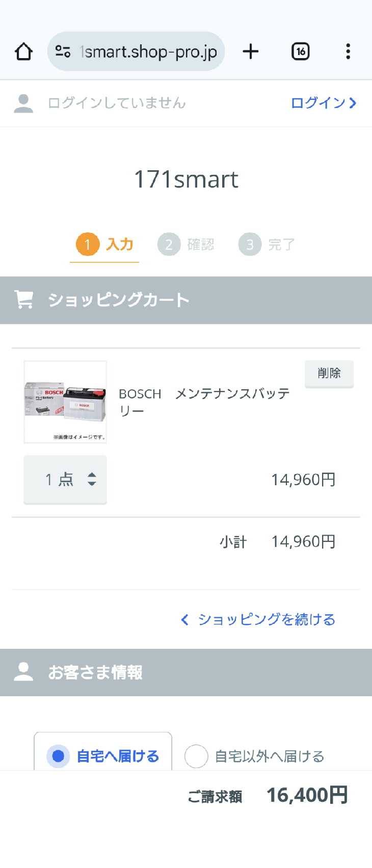Go to step 2 確認 tab
Screen dimensions: 372x868
(185, 245)
